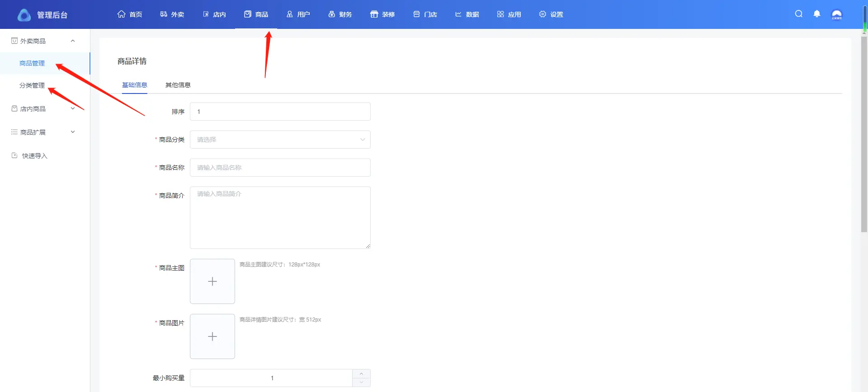Click the 商品名称 input field
The height and width of the screenshot is (392, 868).
(x=280, y=168)
